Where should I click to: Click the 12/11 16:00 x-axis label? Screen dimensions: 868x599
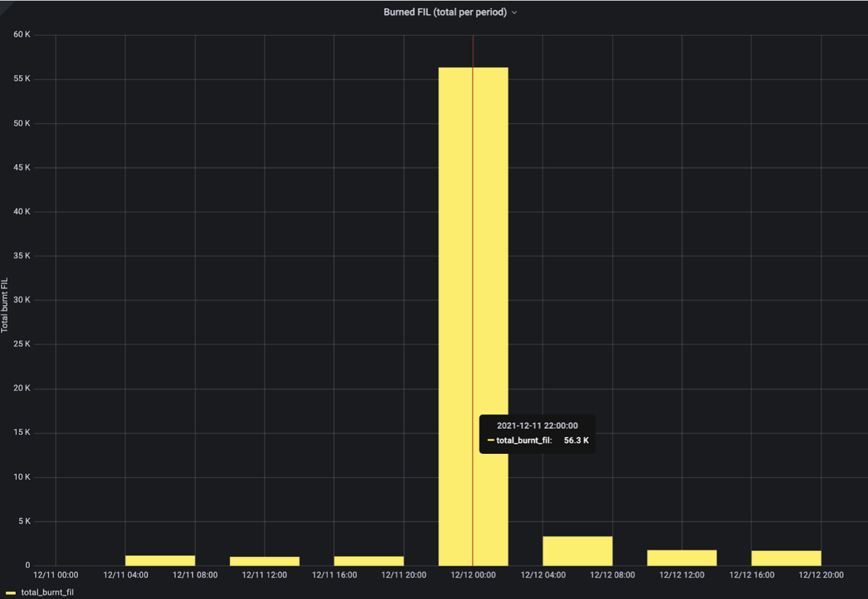[334, 575]
